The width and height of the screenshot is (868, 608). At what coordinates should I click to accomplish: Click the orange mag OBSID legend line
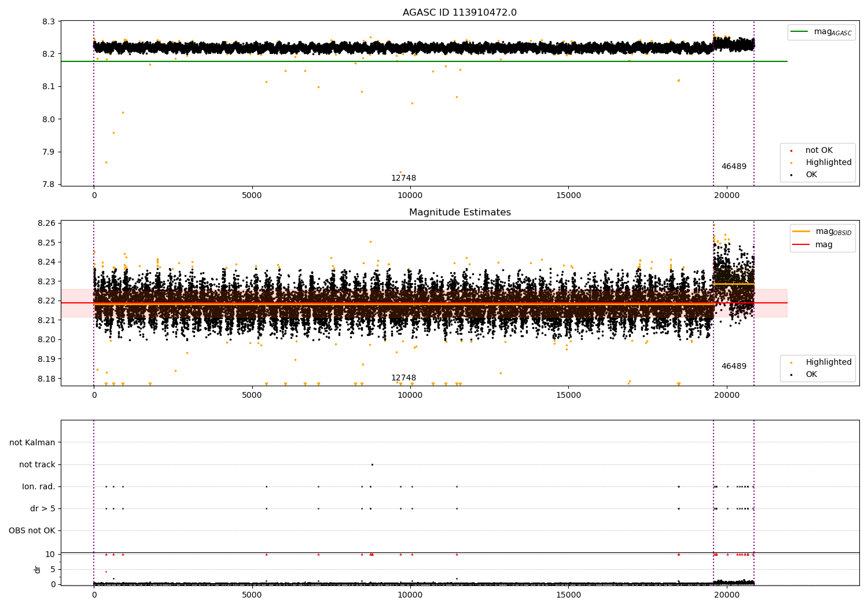tap(801, 232)
